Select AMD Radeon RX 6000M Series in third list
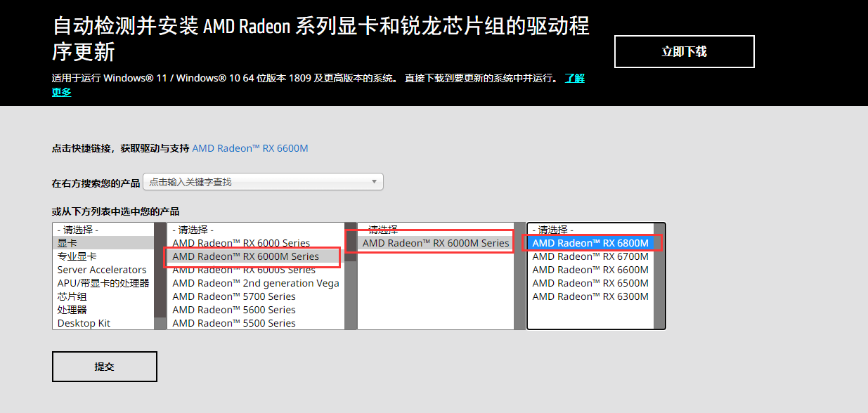This screenshot has height=413, width=868. [436, 243]
